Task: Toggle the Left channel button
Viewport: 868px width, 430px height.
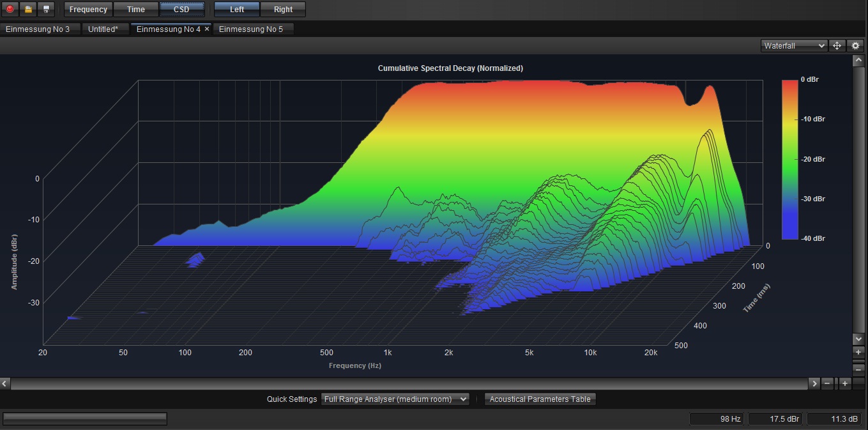Action: [237, 10]
